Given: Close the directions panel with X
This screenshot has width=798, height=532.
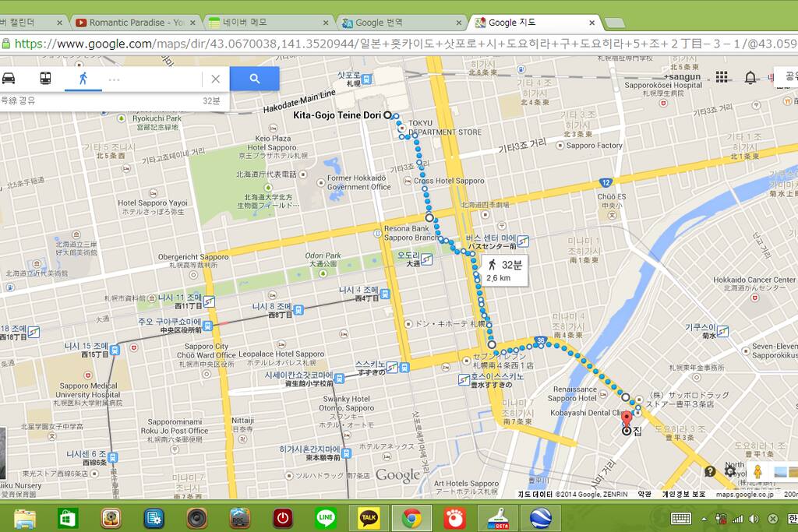Looking at the screenshot, I should (x=215, y=79).
